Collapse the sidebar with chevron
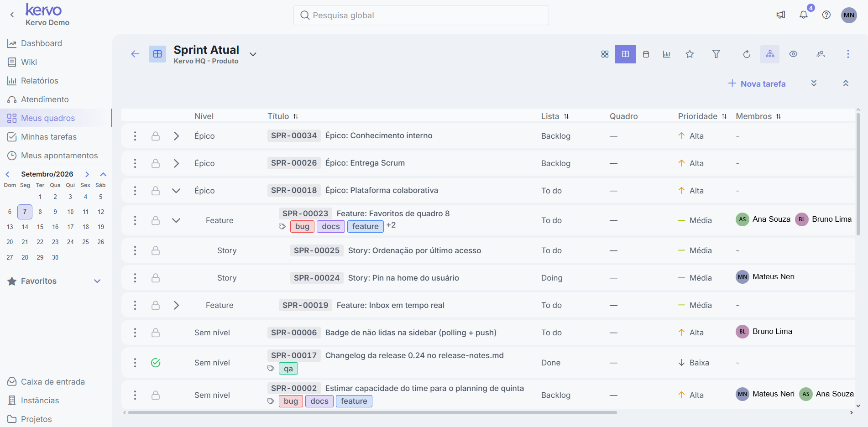This screenshot has width=868, height=427. click(x=12, y=15)
